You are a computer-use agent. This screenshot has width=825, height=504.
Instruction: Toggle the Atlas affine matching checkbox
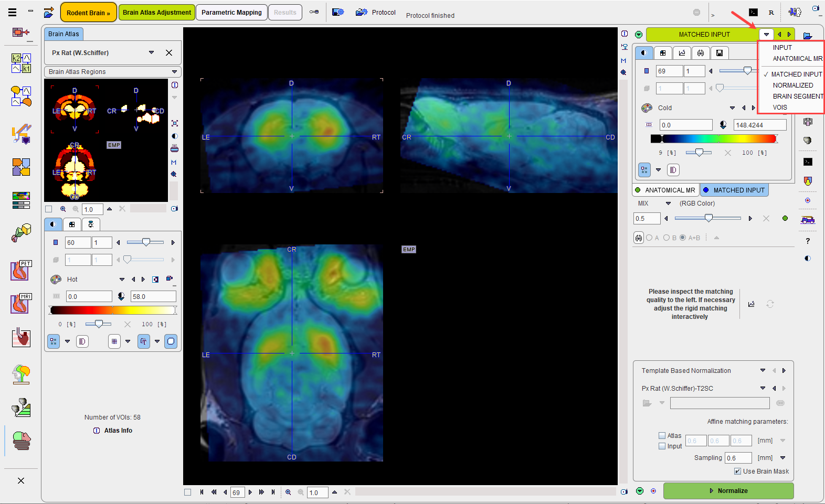pyautogui.click(x=662, y=435)
